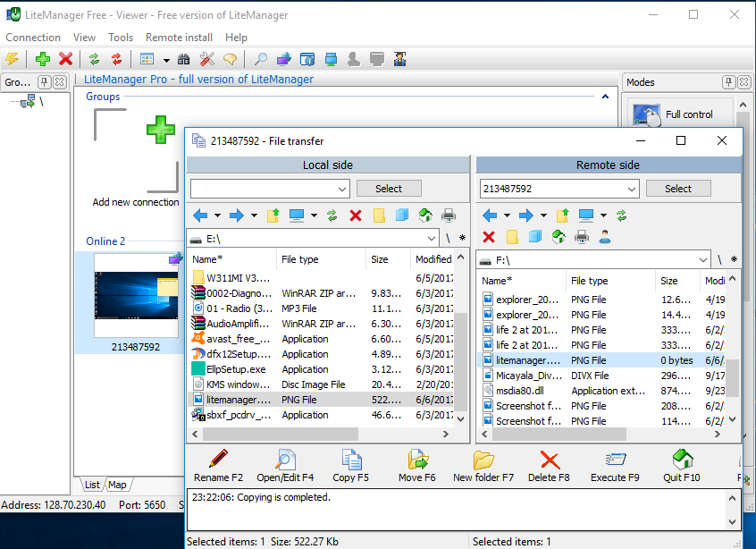Open the Local side connection combo box
756x549 pixels.
[x=270, y=189]
